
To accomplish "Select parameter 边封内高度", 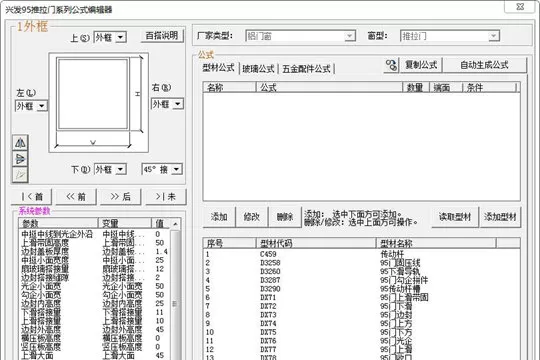I will (x=95, y=304).
